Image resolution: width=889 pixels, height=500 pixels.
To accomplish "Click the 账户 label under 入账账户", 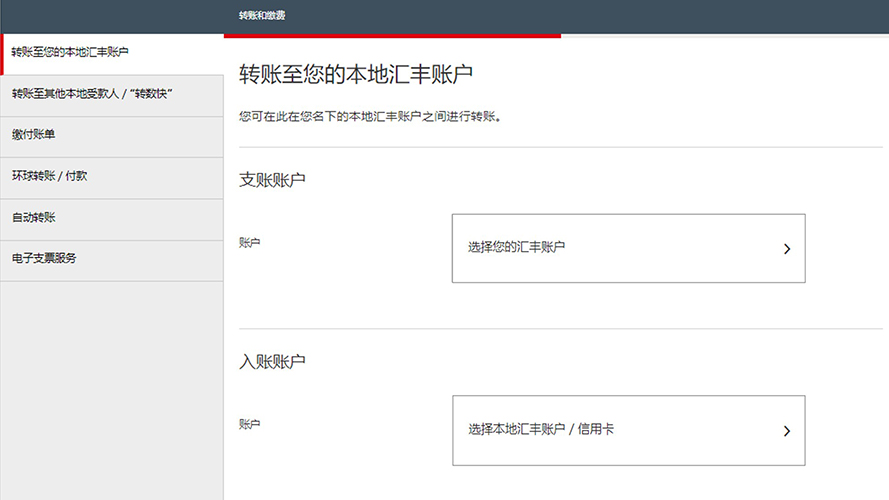I will tap(249, 424).
